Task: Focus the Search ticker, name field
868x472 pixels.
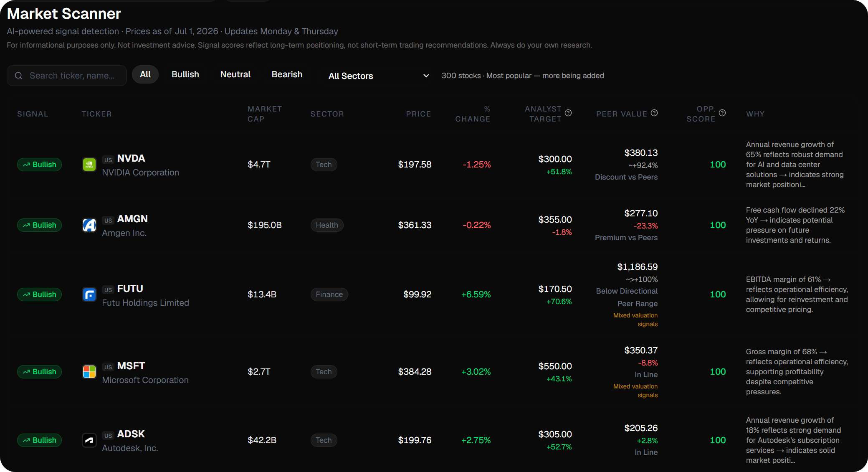Action: click(x=67, y=76)
